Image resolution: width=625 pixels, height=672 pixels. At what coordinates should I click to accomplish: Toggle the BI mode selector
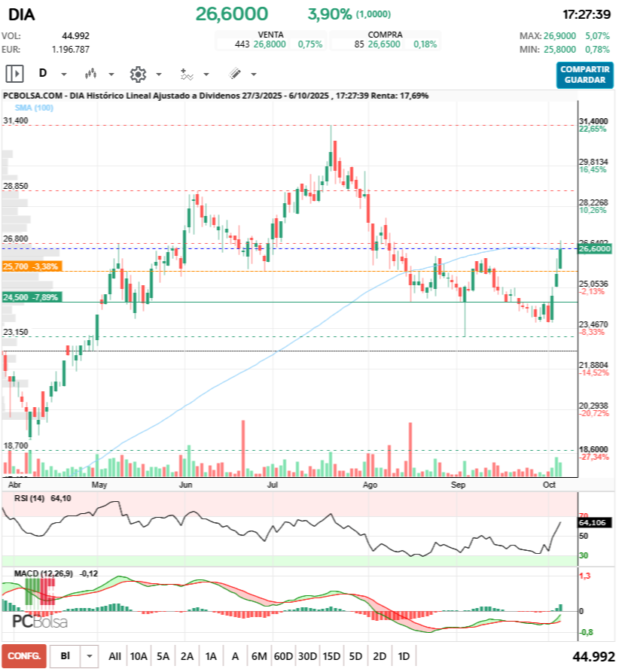[65, 655]
